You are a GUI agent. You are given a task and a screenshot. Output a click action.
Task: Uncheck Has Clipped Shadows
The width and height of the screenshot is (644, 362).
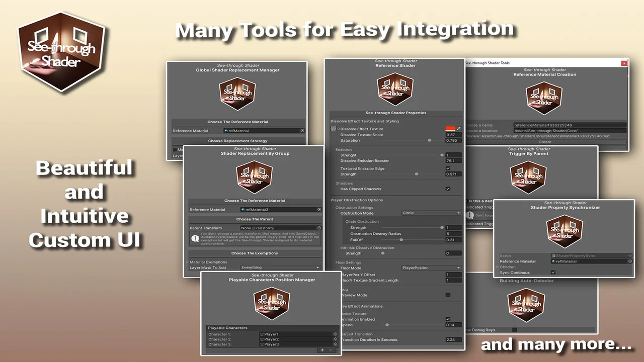(448, 189)
